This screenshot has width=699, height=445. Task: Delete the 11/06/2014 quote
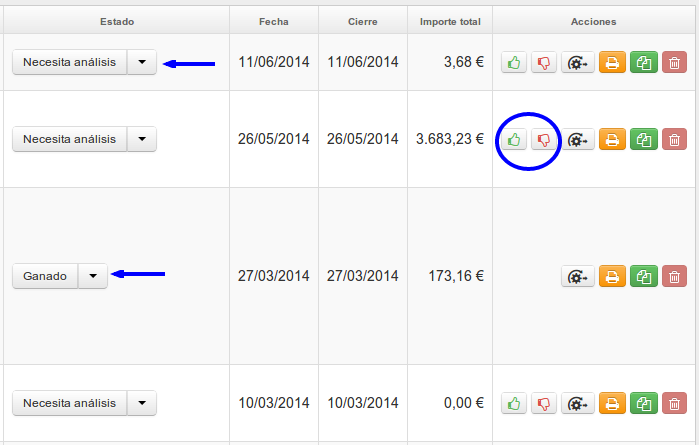[674, 62]
